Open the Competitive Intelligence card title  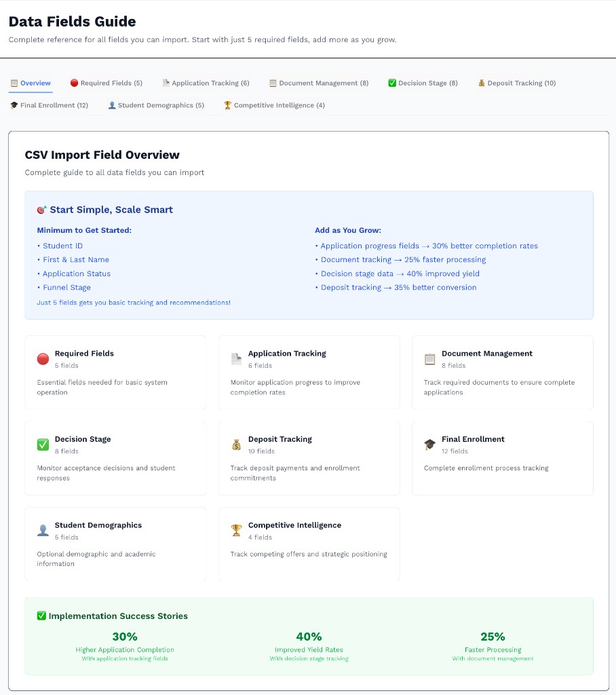click(x=294, y=525)
